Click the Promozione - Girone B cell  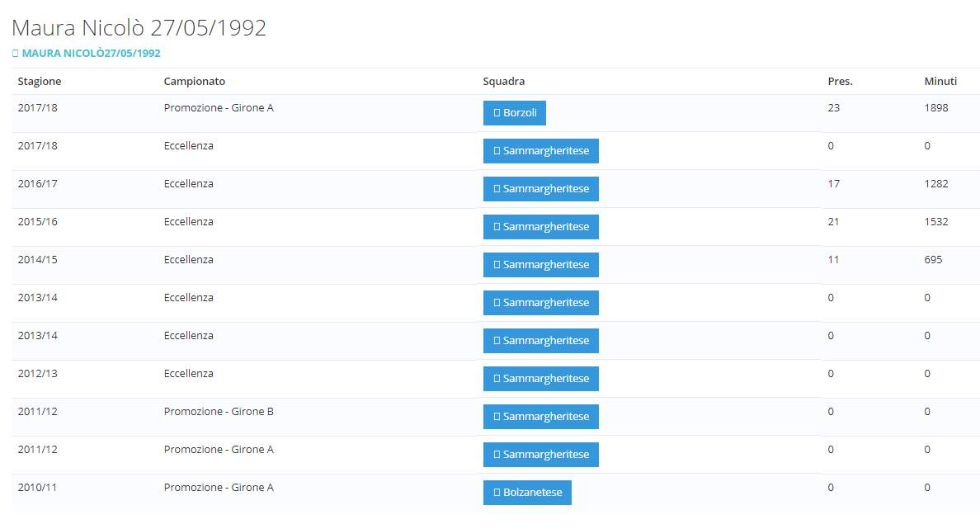pyautogui.click(x=219, y=412)
